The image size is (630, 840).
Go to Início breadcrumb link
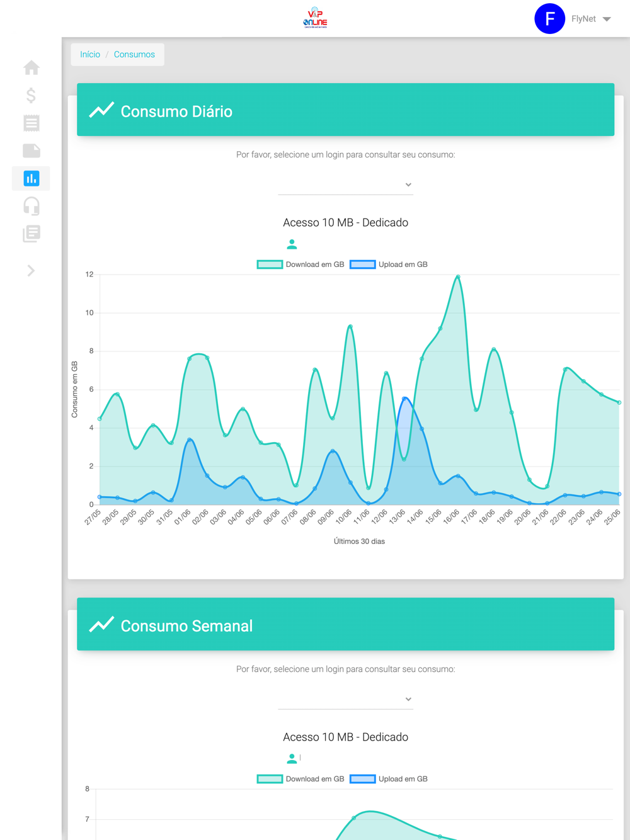90,55
